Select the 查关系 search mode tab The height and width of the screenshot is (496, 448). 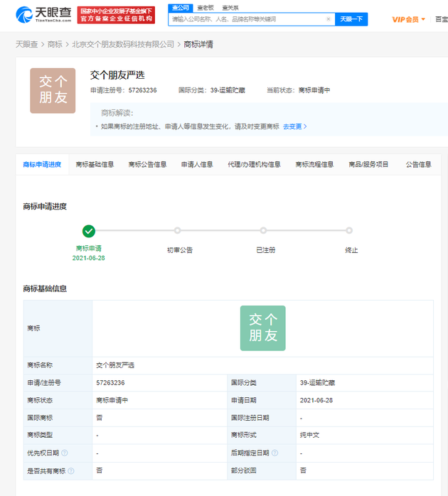pos(230,7)
